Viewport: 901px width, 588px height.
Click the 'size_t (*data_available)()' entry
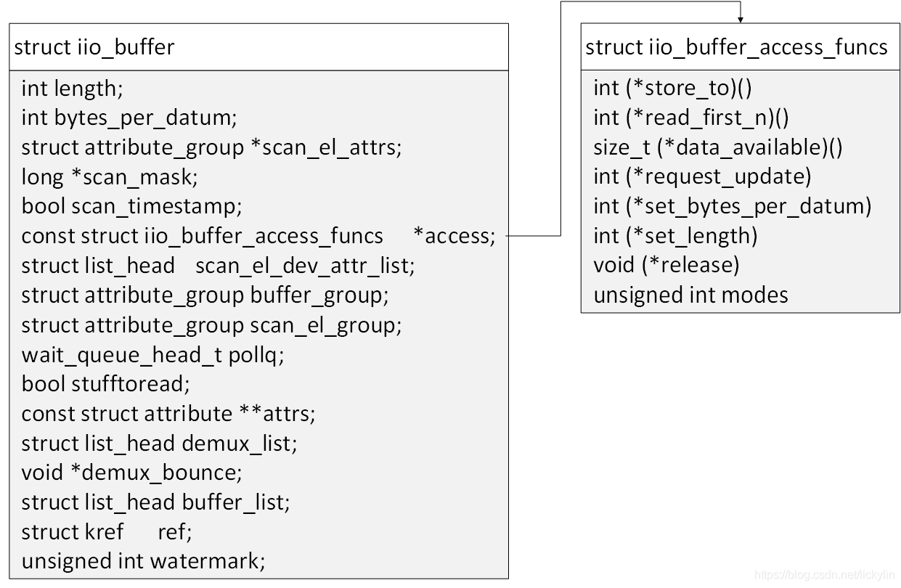pos(717,147)
